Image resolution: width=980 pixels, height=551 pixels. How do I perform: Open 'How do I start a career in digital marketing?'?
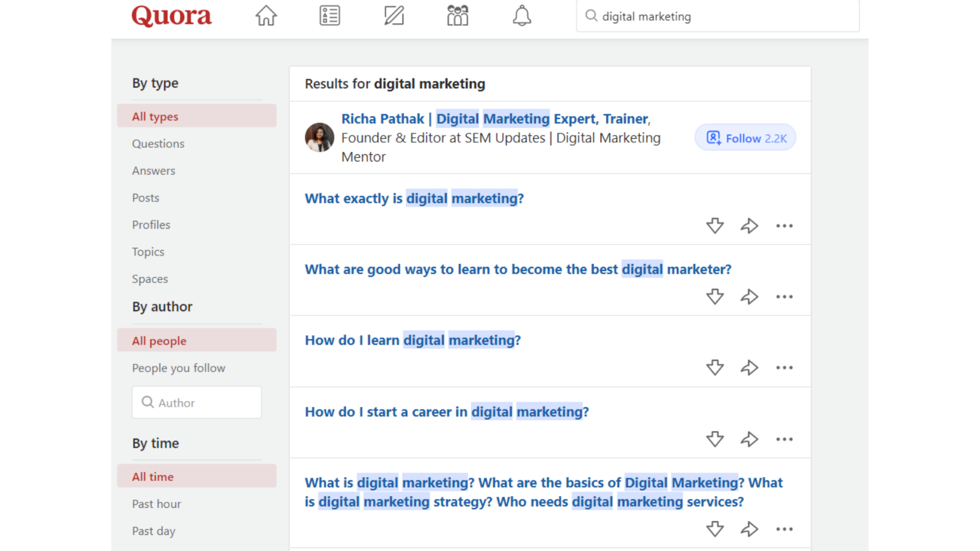(x=447, y=412)
